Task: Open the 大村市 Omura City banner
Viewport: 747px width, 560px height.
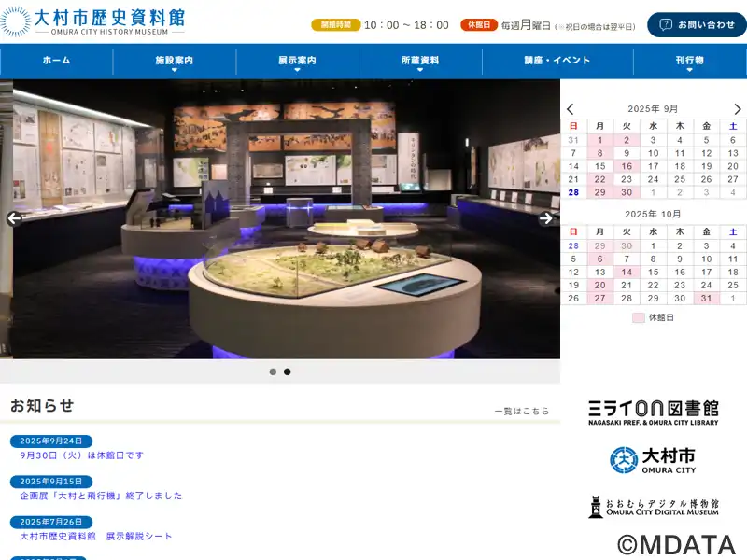Action: point(653,460)
